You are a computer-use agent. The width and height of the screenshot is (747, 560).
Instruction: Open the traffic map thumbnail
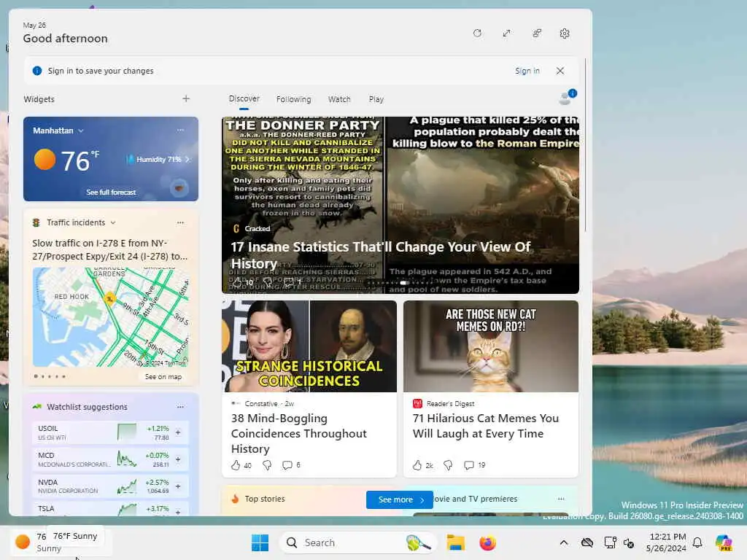coord(111,317)
